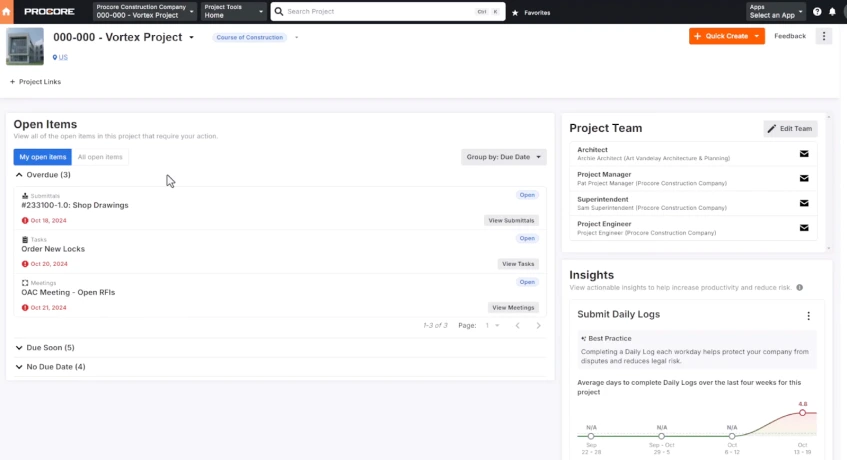This screenshot has width=847, height=460.
Task: Click the Meetings category icon
Action: coord(25,283)
